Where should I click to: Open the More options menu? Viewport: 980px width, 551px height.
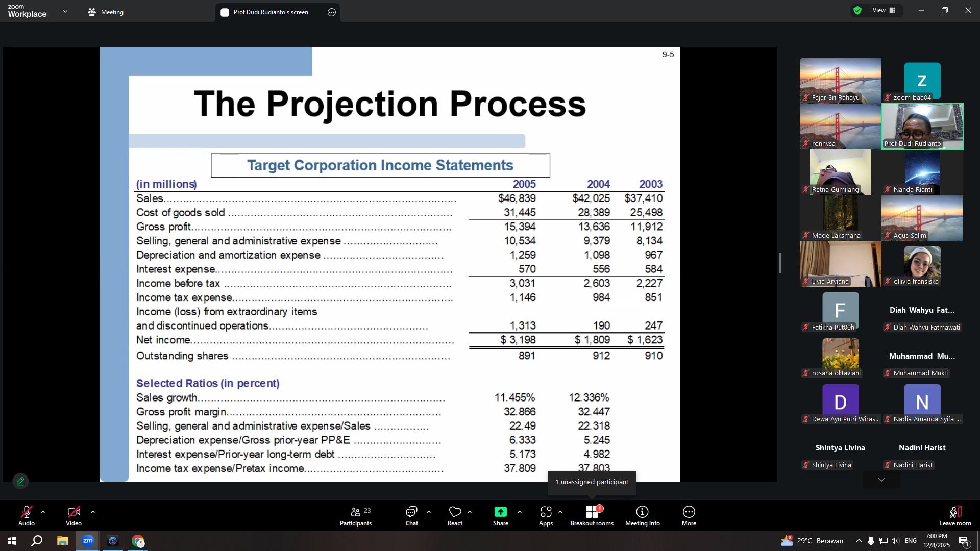(x=689, y=515)
